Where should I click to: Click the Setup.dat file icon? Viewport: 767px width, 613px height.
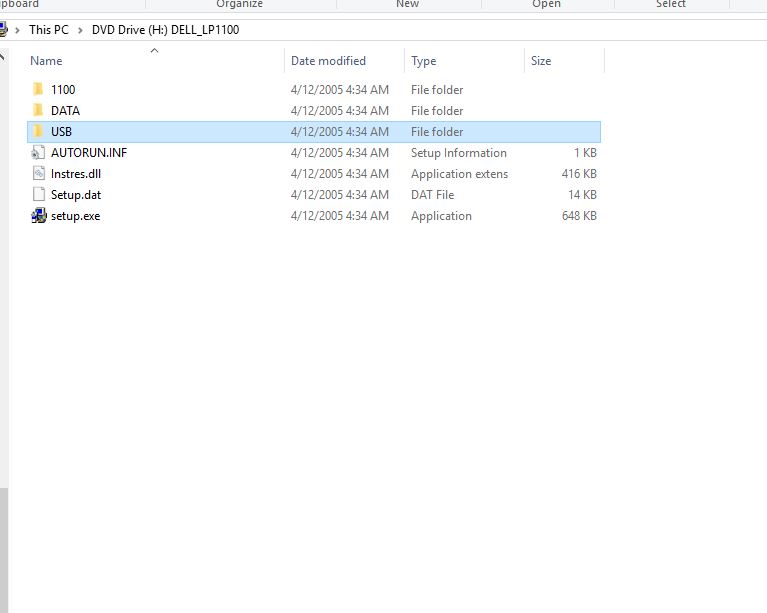coord(38,195)
